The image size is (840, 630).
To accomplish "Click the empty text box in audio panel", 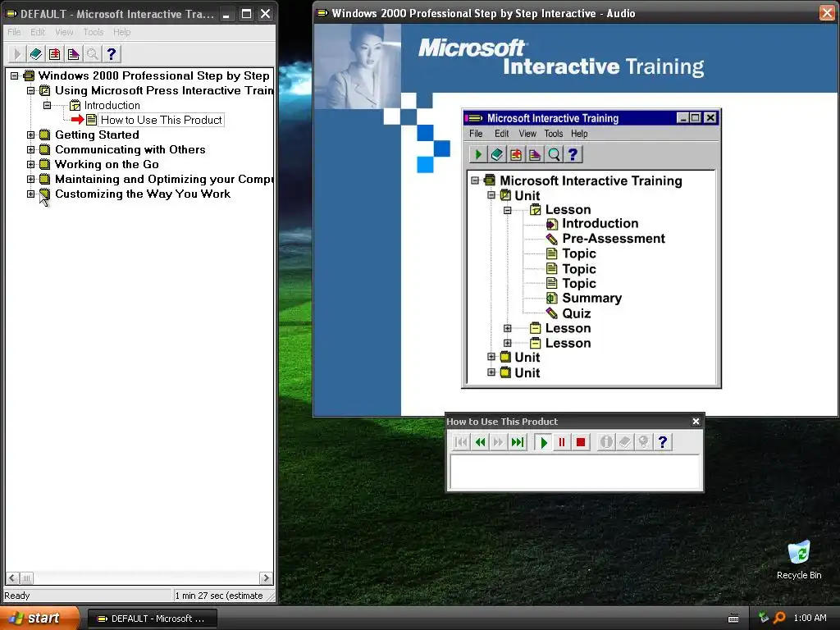I will click(x=575, y=472).
